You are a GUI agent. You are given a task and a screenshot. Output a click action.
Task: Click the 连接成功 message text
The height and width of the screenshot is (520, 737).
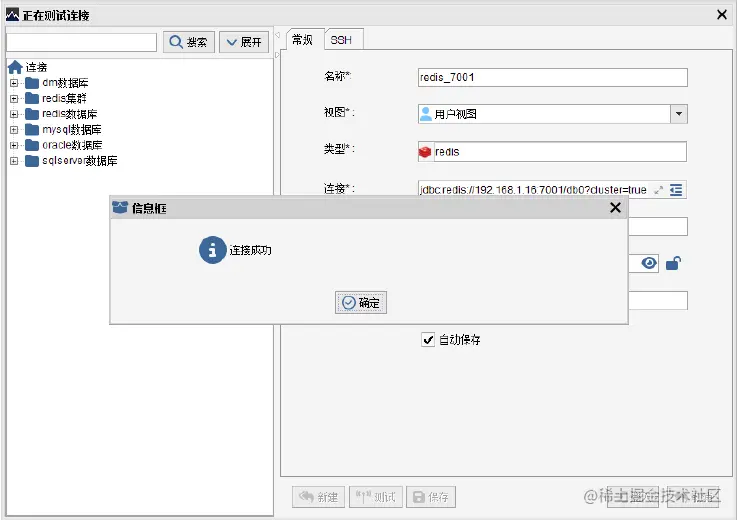pos(250,250)
